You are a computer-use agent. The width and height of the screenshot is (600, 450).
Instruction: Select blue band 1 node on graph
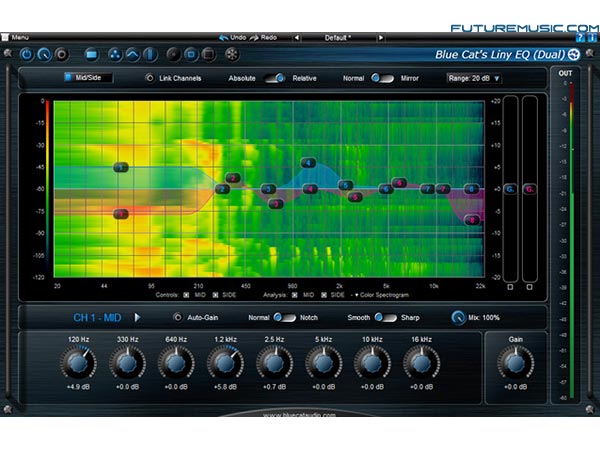coord(121,167)
